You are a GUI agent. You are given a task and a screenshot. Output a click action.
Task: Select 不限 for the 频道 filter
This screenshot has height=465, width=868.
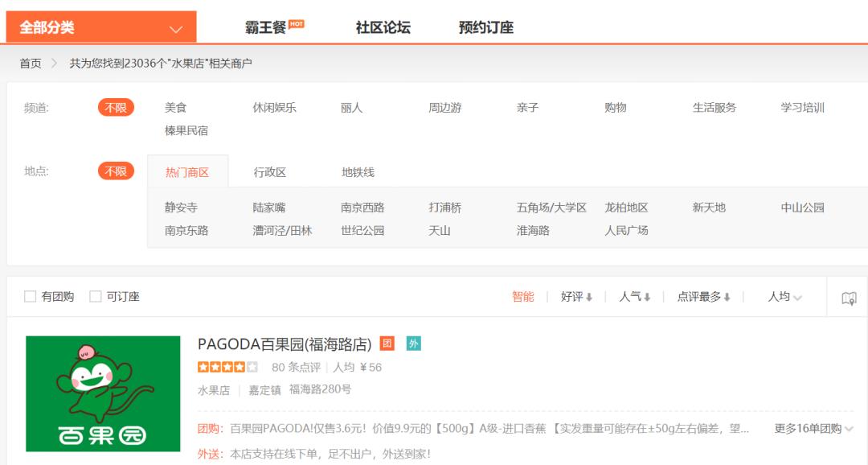(116, 106)
